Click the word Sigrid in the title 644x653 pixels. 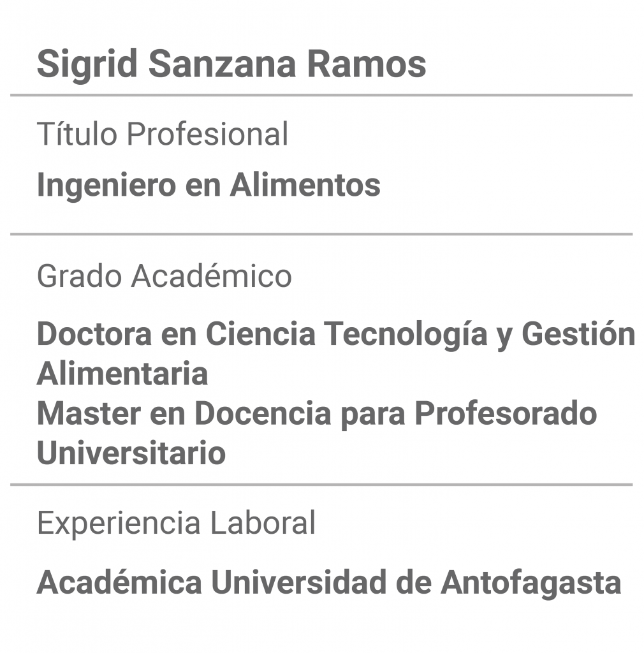(87, 64)
